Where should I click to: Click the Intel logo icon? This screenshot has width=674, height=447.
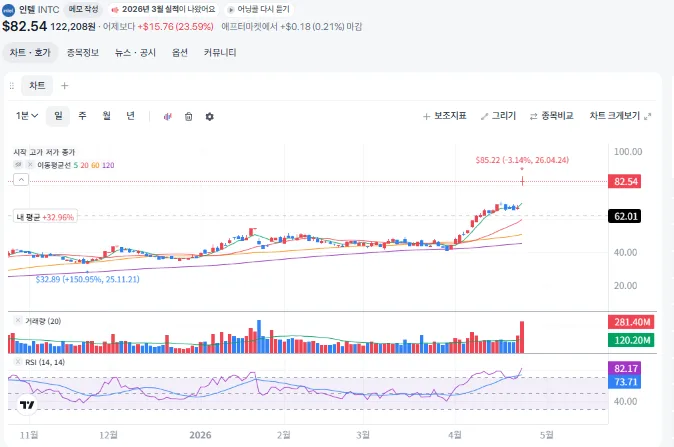(x=8, y=10)
